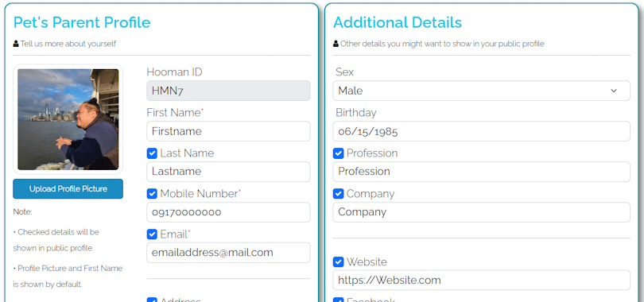Viewport: 644px width, 302px height.
Task: Open the Sex dropdown showing Male
Action: click(481, 91)
